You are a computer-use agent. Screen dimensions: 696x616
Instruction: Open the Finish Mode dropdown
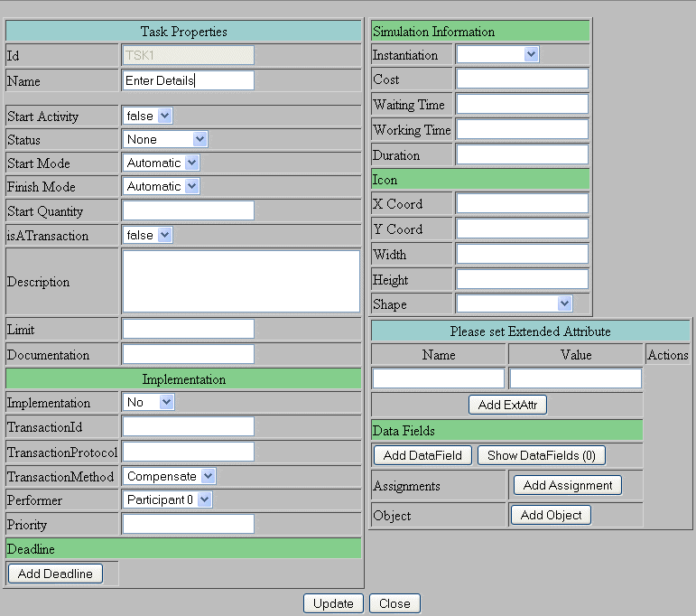pyautogui.click(x=161, y=186)
